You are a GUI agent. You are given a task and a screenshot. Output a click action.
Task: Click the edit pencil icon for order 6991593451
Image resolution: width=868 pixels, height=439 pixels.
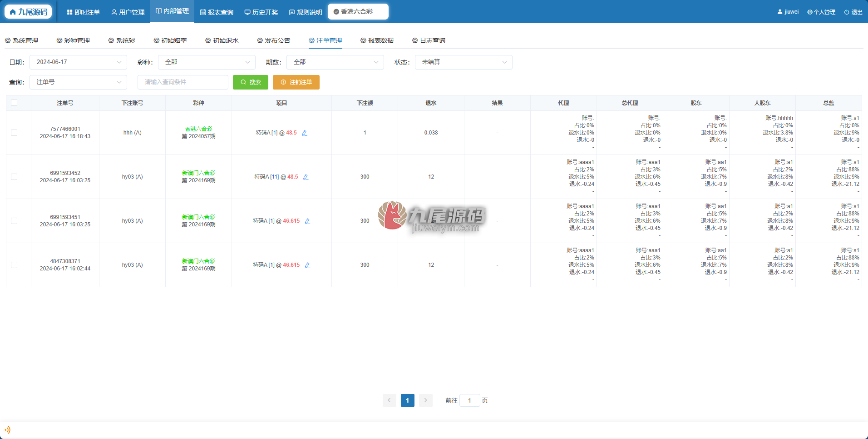(307, 221)
